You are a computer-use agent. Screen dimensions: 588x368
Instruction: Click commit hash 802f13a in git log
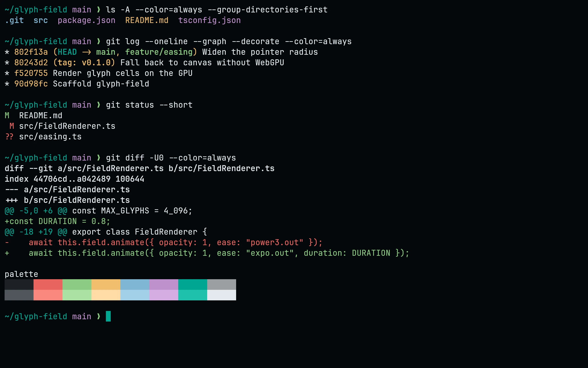(31, 52)
